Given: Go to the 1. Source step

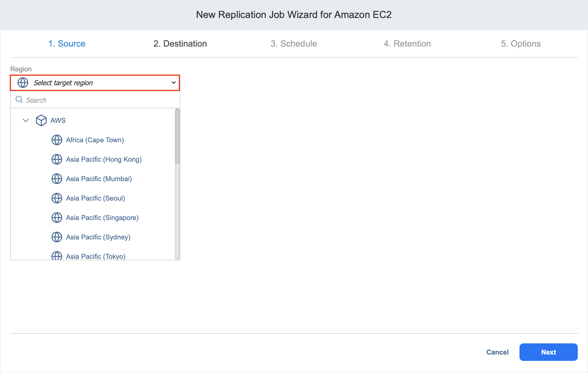Looking at the screenshot, I should (x=67, y=44).
